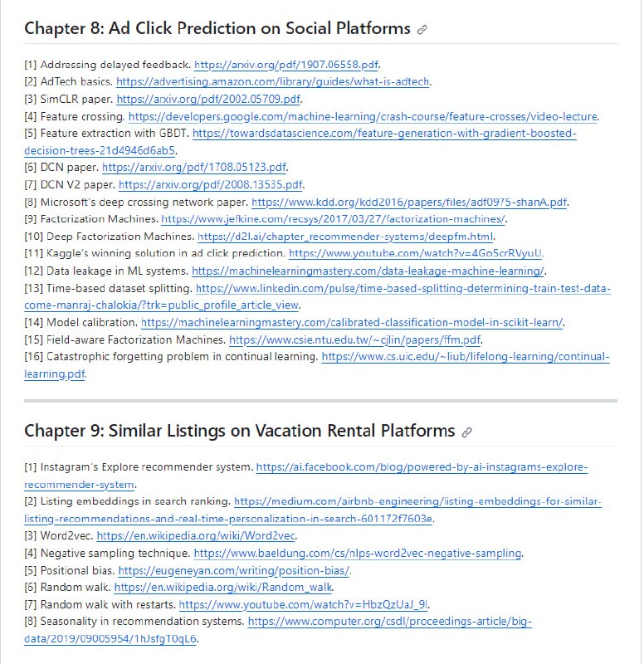This screenshot has height=664, width=644.
Task: Open the SimCLR paper arxiv link
Action: click(208, 99)
